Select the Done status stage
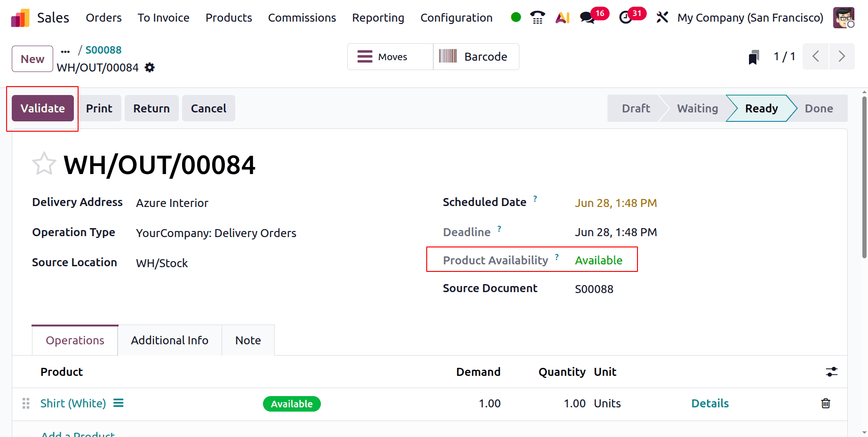The width and height of the screenshot is (868, 437). point(819,108)
